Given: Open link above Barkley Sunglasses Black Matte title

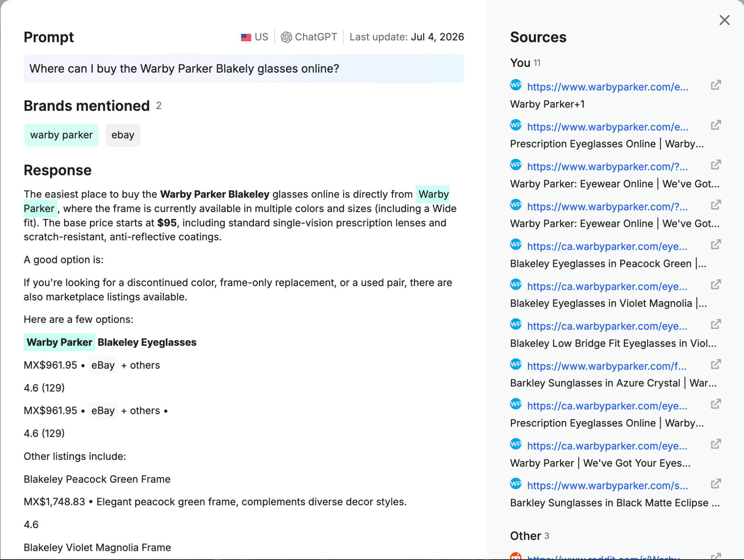Looking at the screenshot, I should click(x=607, y=486).
